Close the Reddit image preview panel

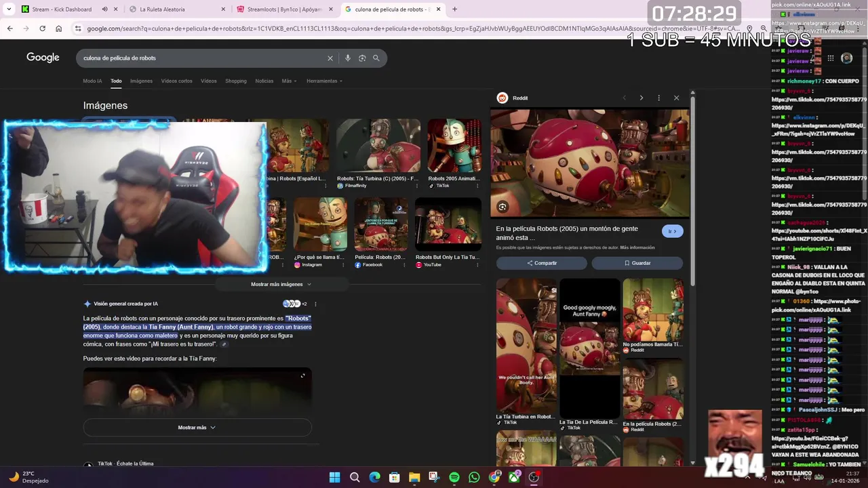[676, 98]
